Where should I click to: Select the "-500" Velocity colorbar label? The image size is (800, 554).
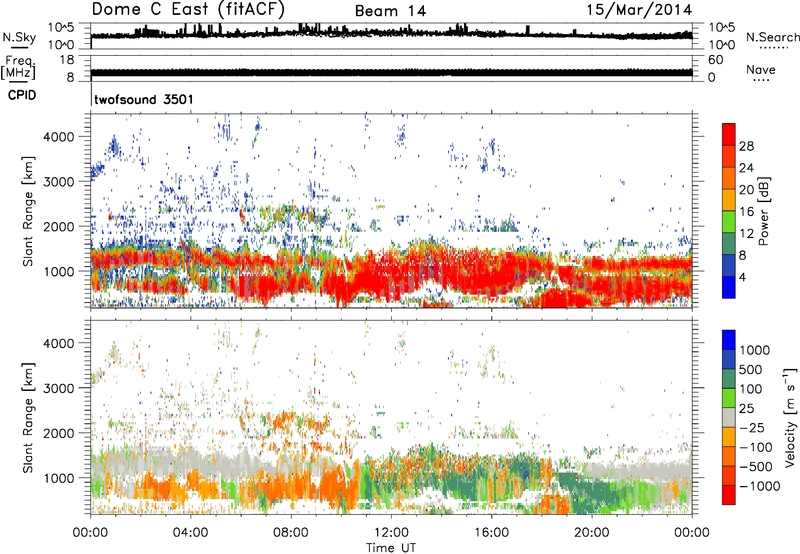click(756, 466)
